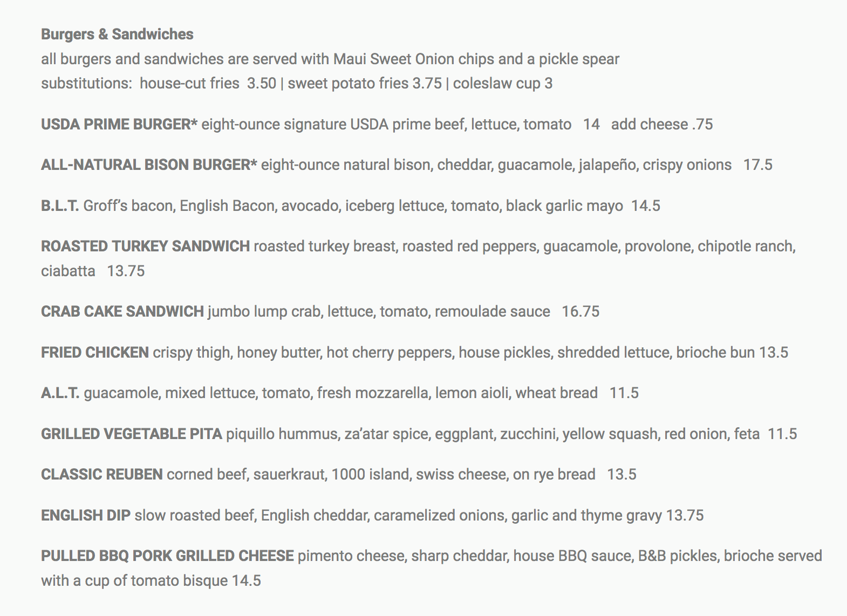Select the B.L.T. menu item name
The image size is (847, 616).
[60, 206]
